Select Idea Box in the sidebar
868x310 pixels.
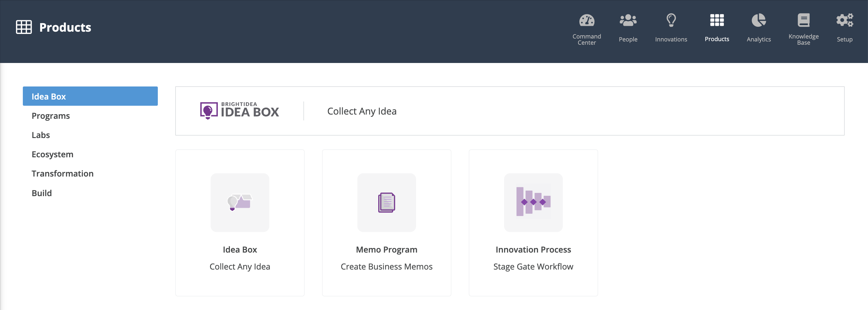90,96
